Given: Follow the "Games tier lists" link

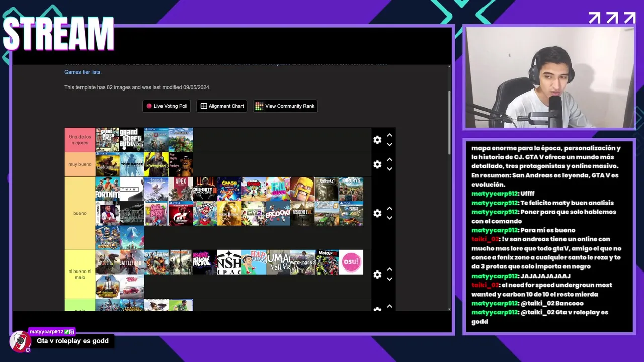Looking at the screenshot, I should 83,72.
